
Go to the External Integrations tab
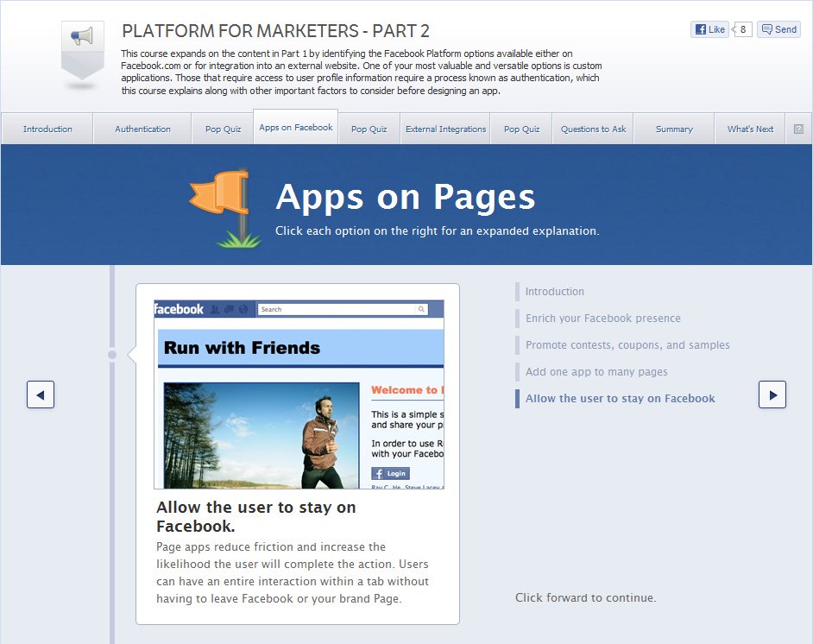pyautogui.click(x=445, y=129)
